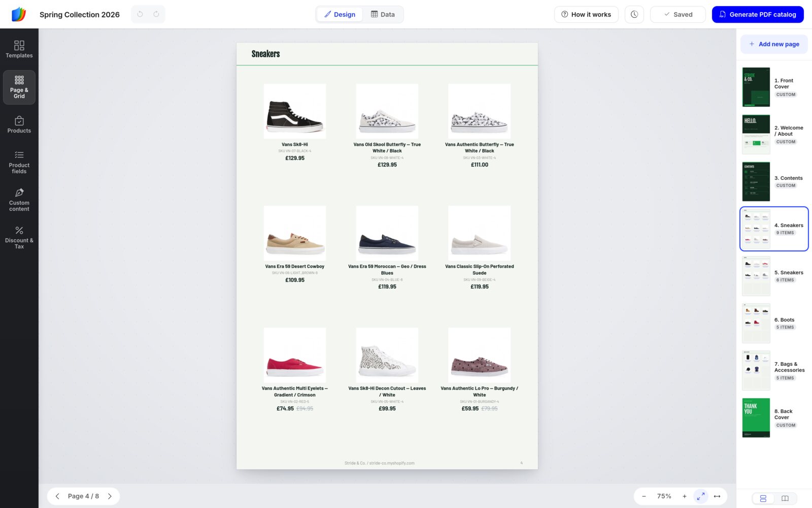Open the Products panel icon
This screenshot has width=812, height=508.
pos(19,124)
